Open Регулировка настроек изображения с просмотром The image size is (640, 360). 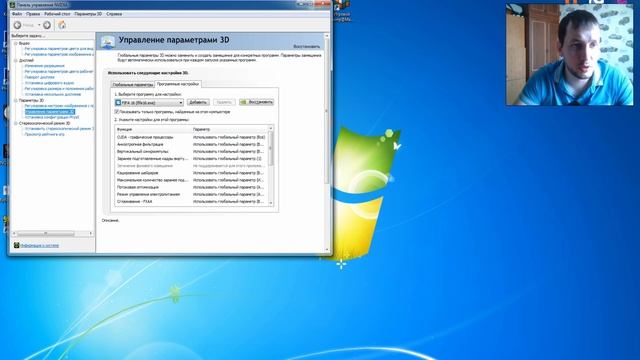pyautogui.click(x=59, y=106)
